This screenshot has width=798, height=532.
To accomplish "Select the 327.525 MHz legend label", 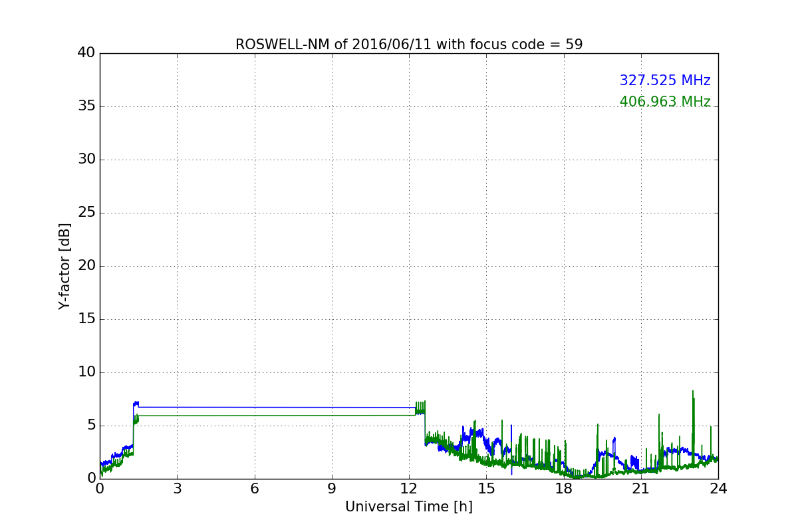I will (x=665, y=80).
